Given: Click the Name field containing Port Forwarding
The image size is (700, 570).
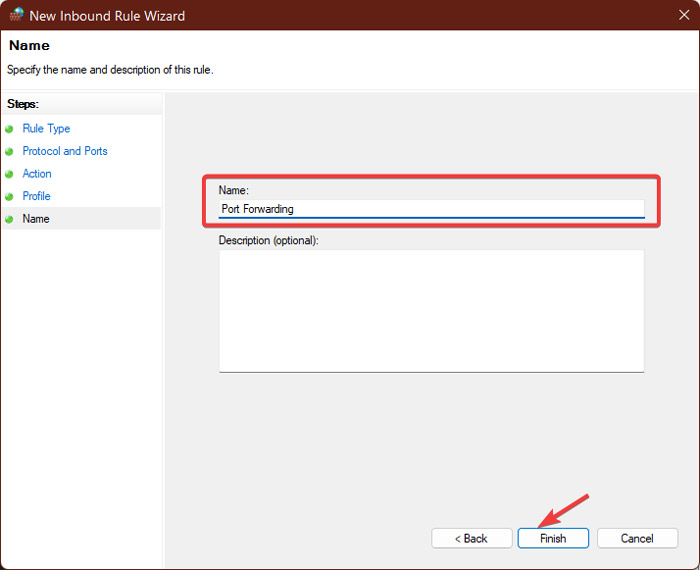Looking at the screenshot, I should (x=431, y=209).
